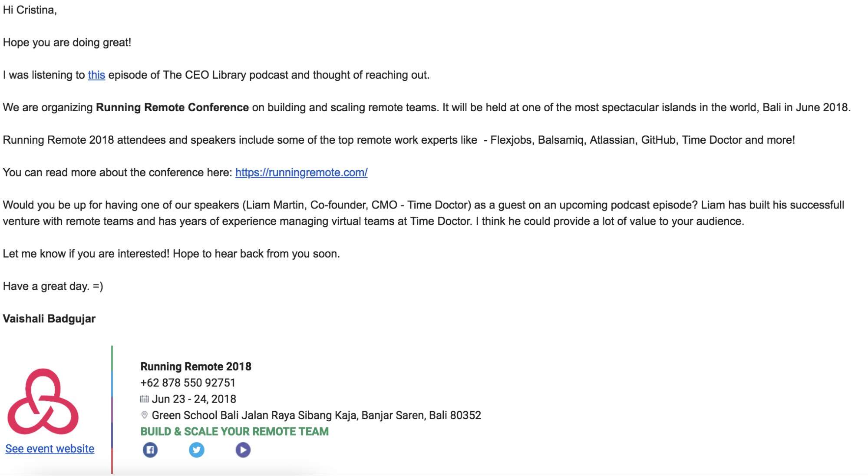Click the Green School Bali address text

tap(316, 415)
